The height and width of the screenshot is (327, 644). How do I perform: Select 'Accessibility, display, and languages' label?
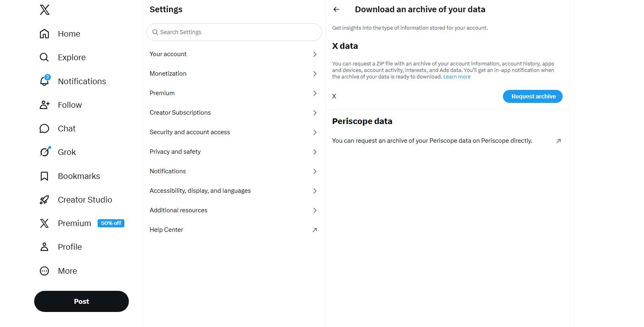[200, 191]
